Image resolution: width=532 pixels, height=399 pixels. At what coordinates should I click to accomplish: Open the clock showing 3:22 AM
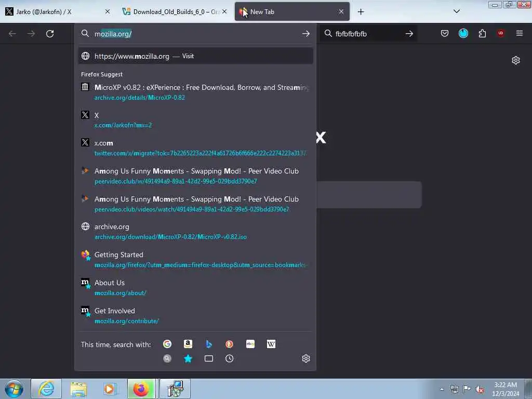[506, 389]
